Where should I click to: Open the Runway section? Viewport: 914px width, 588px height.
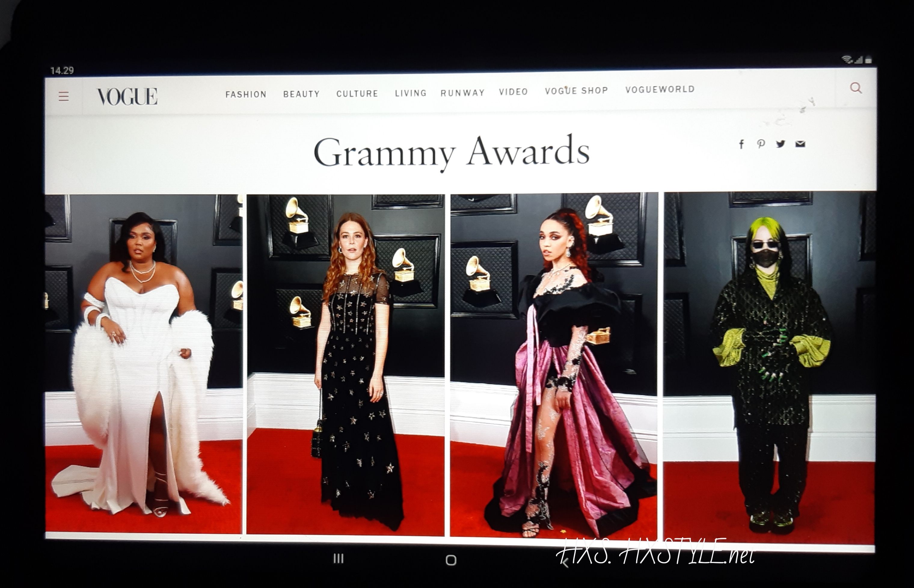click(462, 93)
